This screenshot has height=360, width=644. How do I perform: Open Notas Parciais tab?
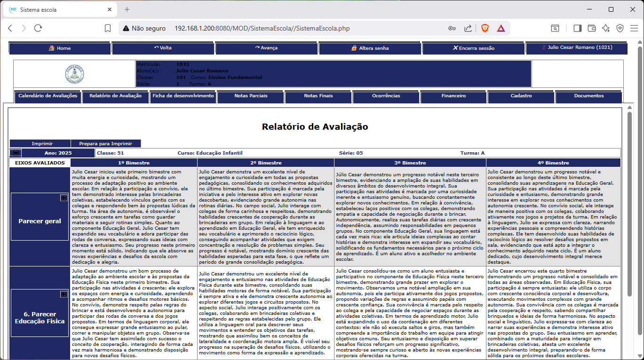[251, 97]
